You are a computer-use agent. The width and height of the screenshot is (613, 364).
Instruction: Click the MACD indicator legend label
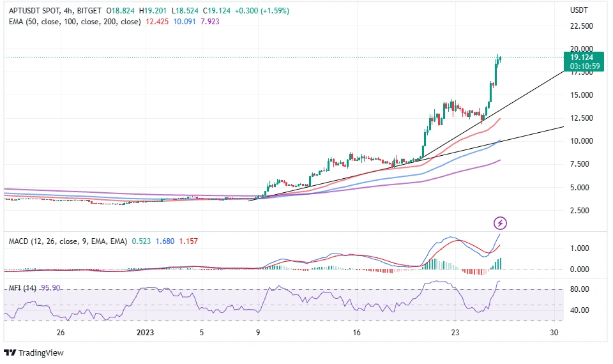point(68,241)
